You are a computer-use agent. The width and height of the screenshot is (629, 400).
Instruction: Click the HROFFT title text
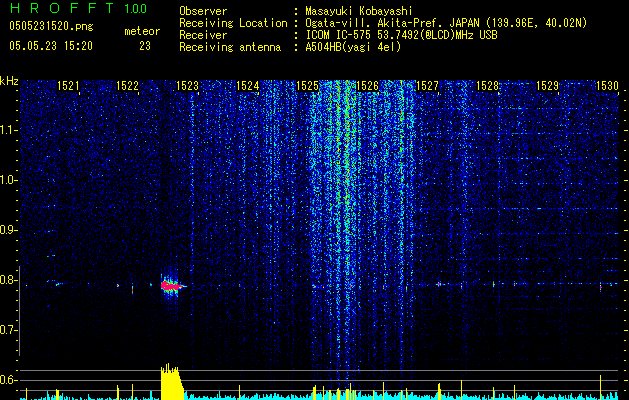pyautogui.click(x=62, y=8)
